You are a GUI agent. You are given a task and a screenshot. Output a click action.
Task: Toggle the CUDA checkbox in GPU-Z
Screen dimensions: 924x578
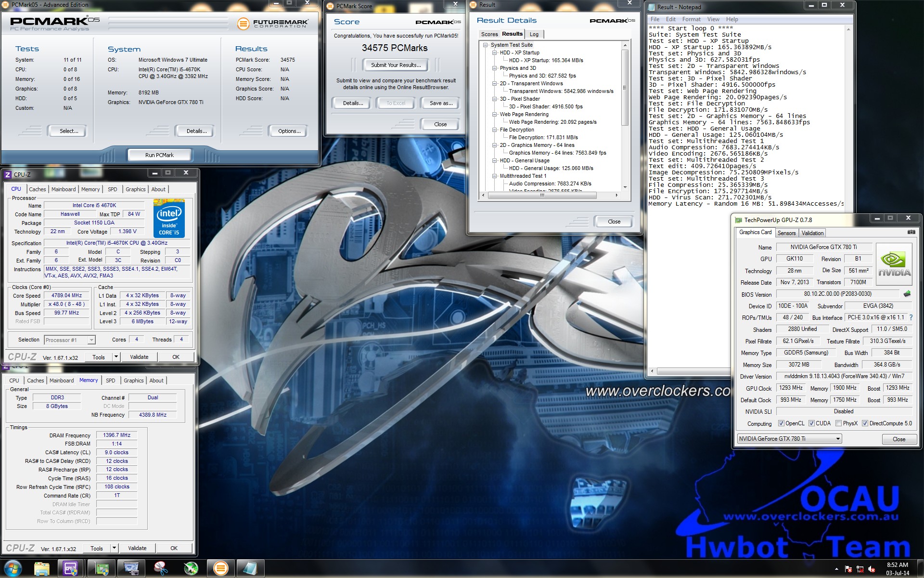[811, 423]
